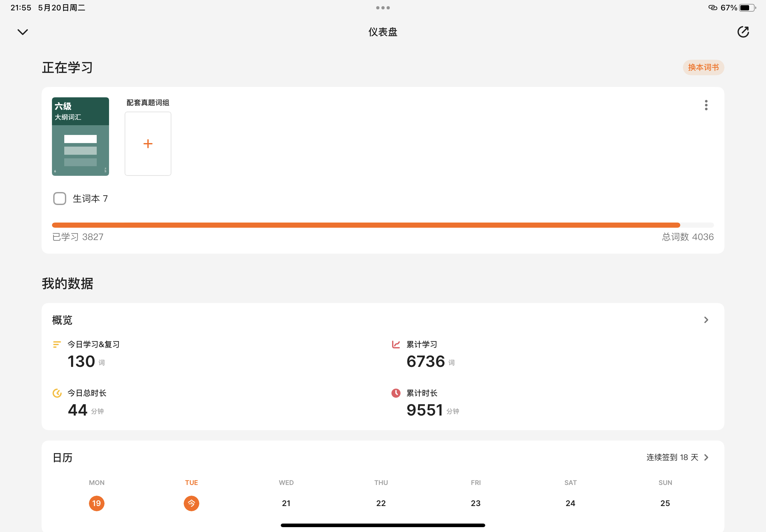This screenshot has height=532, width=766.
Task: Collapse the dashboard with down chevron
Action: tap(23, 32)
